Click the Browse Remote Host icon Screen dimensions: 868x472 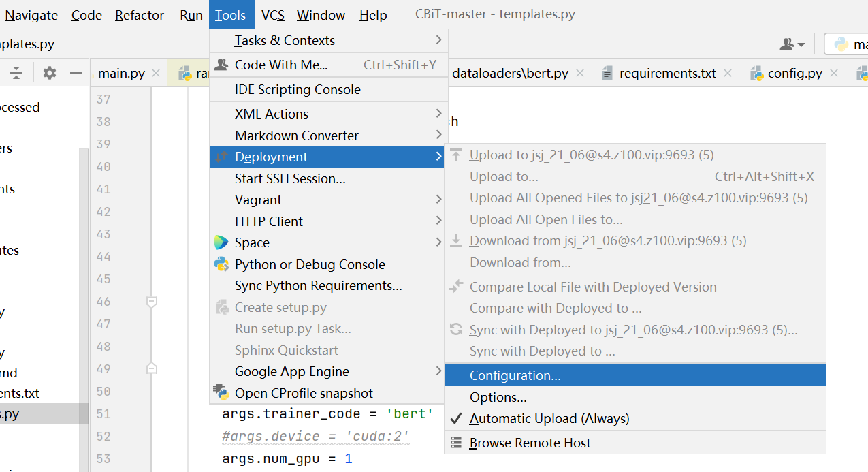[456, 443]
